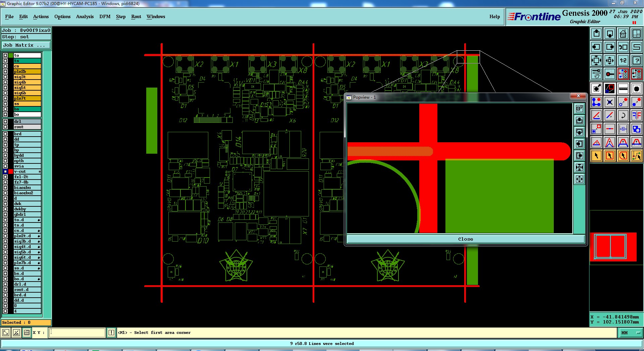
Task: Click the mirror F icon
Action: tap(637, 115)
